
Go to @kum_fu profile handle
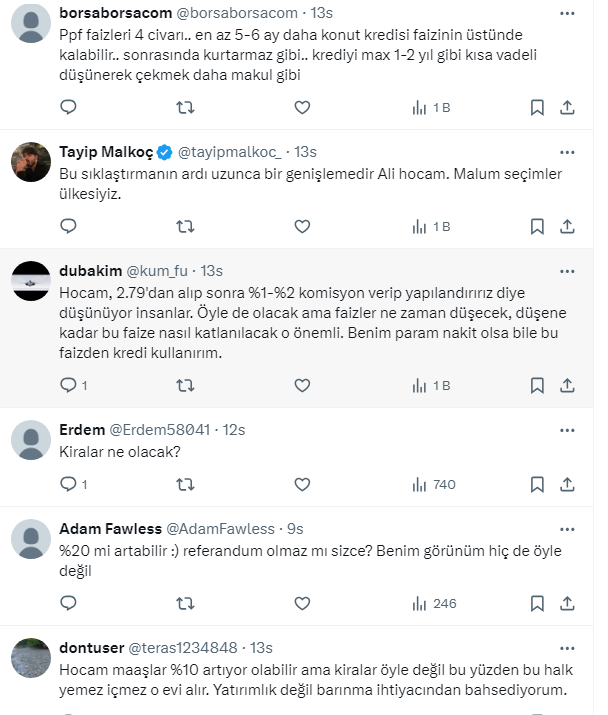[159, 271]
